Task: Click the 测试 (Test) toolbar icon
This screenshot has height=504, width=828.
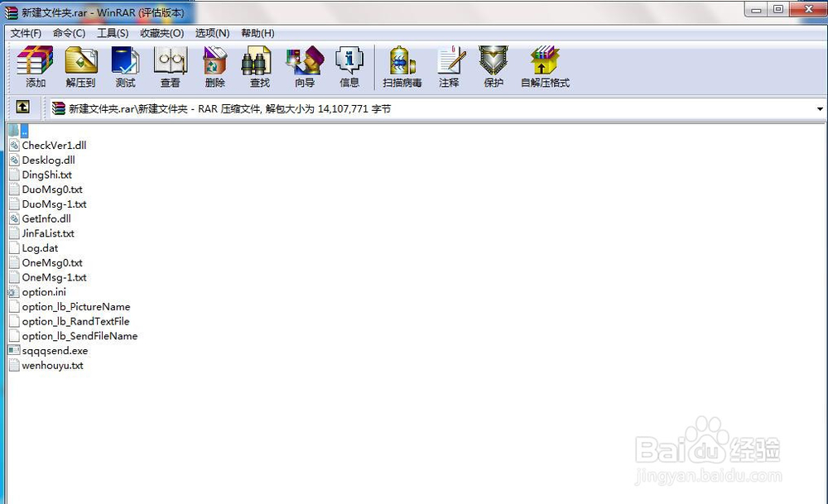Action: [x=126, y=66]
